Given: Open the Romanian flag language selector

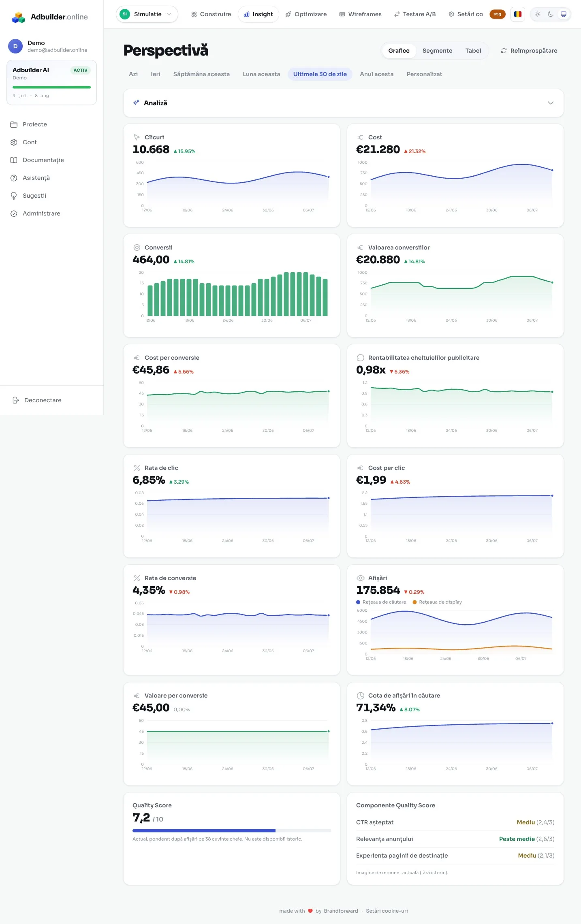Looking at the screenshot, I should tap(517, 14).
